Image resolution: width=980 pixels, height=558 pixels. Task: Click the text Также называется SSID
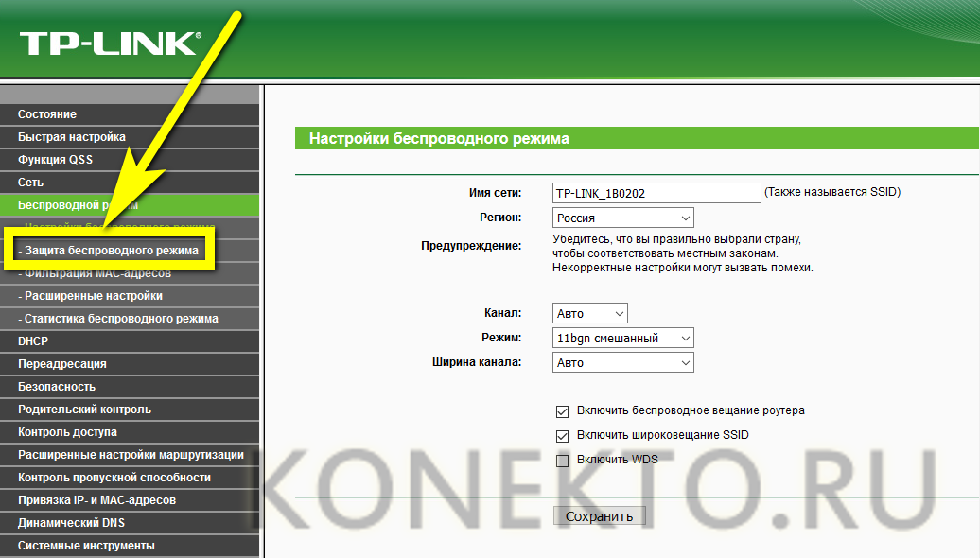(x=832, y=192)
